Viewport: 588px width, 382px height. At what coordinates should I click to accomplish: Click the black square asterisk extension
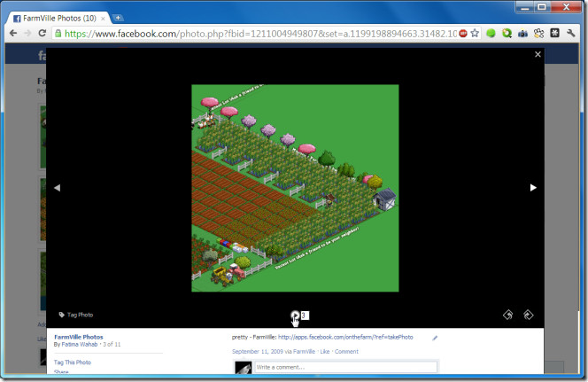point(554,33)
